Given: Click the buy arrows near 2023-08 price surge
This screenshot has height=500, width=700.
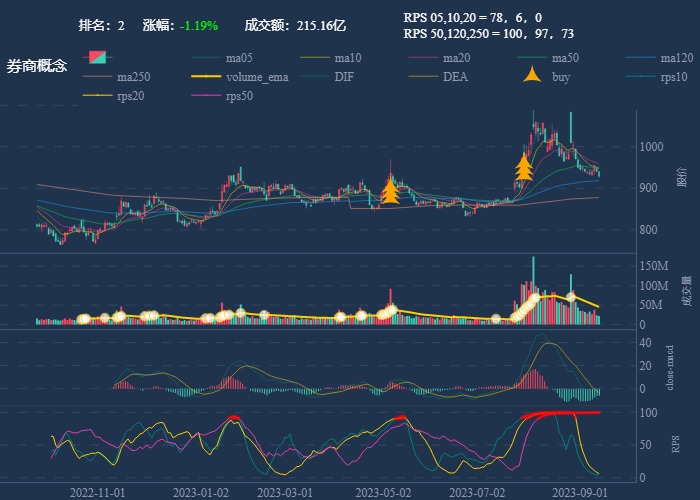Looking at the screenshot, I should pos(523,167).
